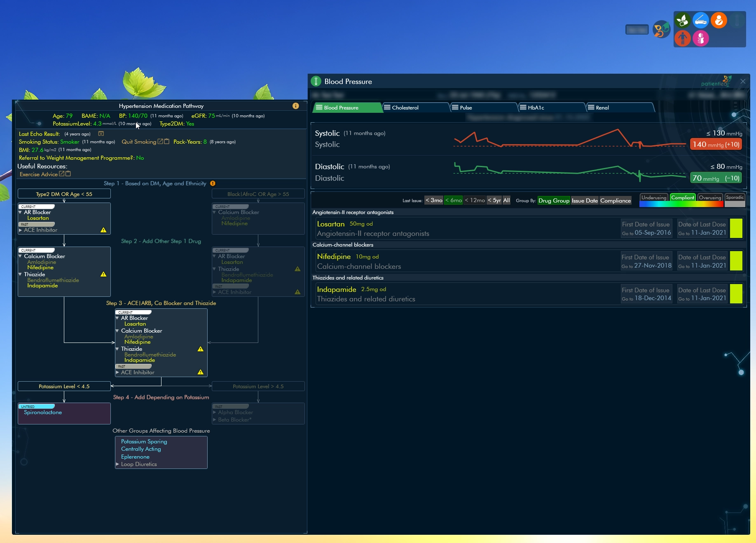Viewport: 756px width, 543px height.
Task: Open the HbA1c tab
Action: [536, 107]
